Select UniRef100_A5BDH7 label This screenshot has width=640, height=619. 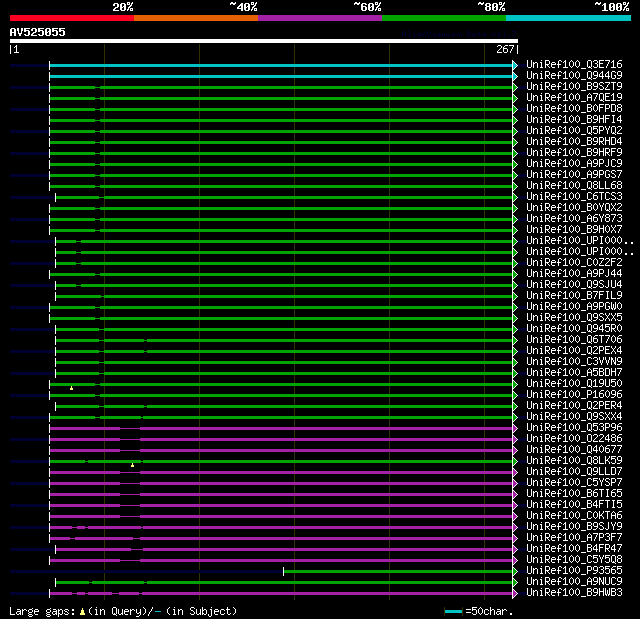point(574,373)
